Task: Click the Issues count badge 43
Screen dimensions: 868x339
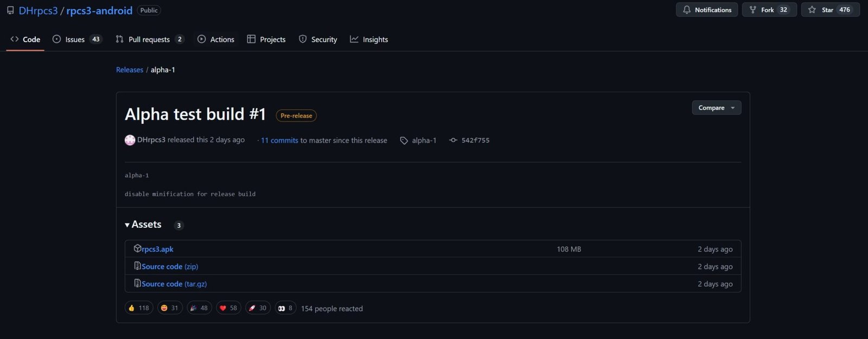Action: pos(96,39)
